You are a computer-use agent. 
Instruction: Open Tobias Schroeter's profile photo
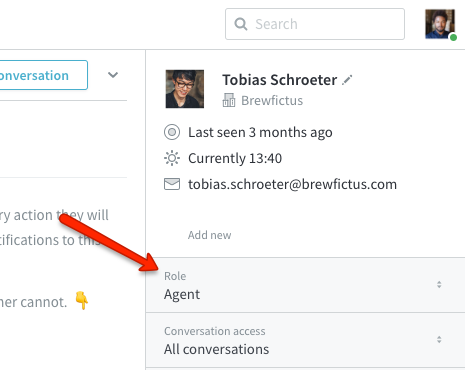tap(185, 89)
